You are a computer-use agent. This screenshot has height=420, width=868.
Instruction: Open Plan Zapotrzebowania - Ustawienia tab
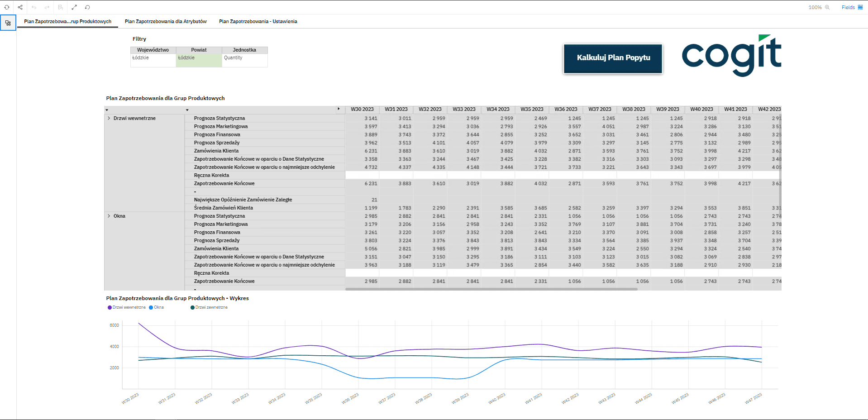(258, 21)
